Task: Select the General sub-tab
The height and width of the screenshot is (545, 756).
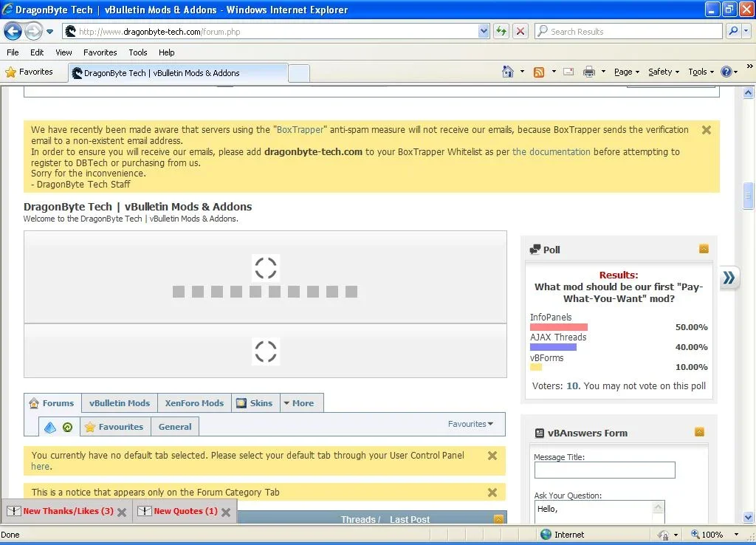Action: tap(175, 427)
